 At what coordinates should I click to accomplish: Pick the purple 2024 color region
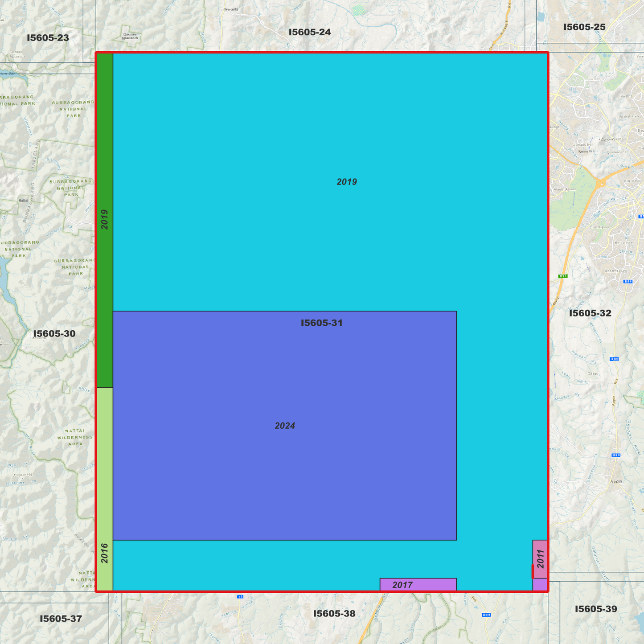tap(284, 426)
